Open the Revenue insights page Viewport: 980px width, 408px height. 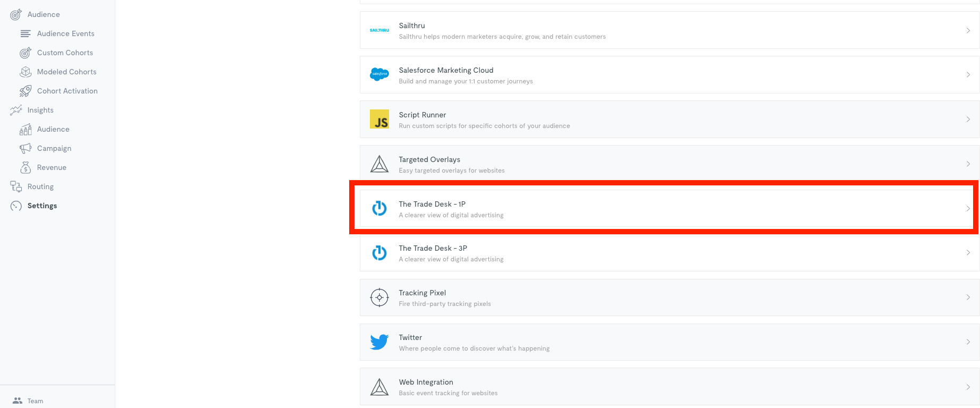(52, 167)
